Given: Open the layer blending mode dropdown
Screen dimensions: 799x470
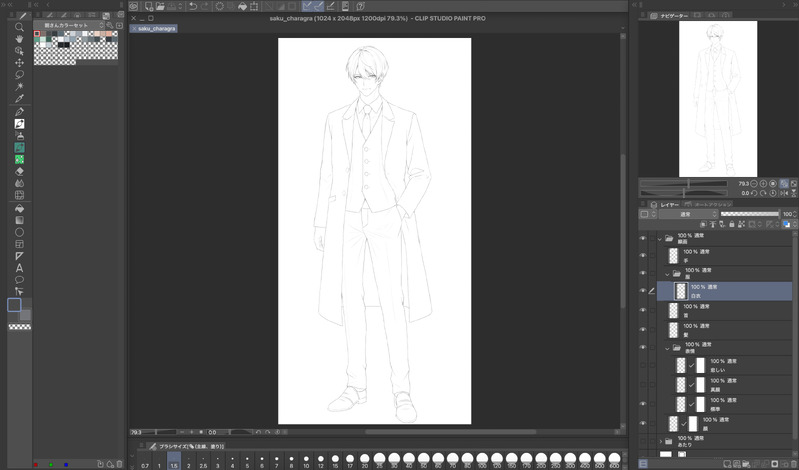Looking at the screenshot, I should point(686,214).
